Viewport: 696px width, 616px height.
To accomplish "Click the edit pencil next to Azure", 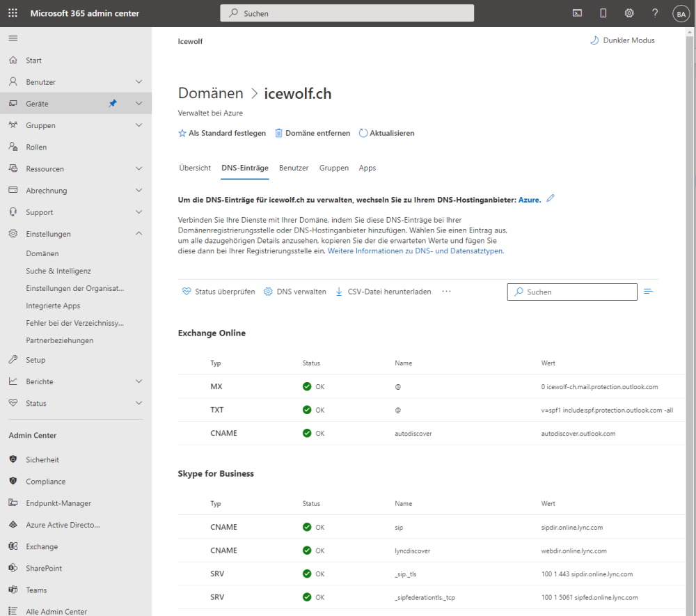I will 551,198.
